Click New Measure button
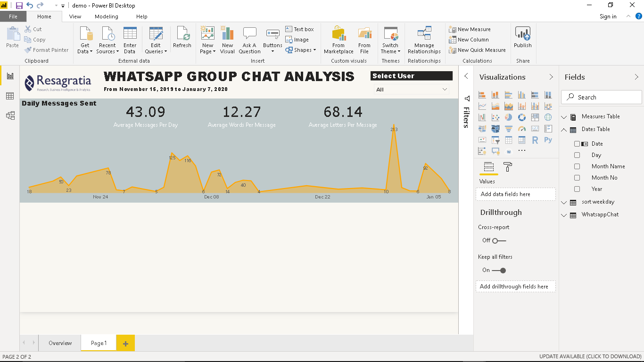This screenshot has height=362, width=644. (470, 29)
